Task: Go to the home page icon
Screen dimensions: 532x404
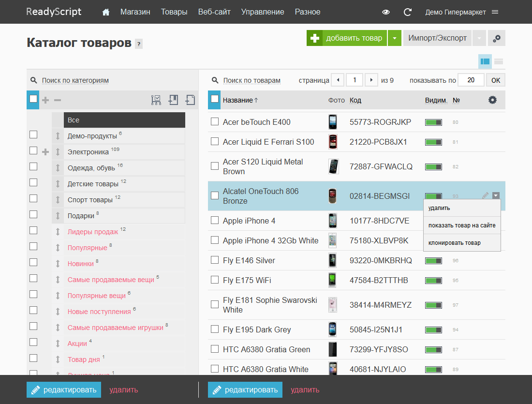Action: pyautogui.click(x=106, y=12)
